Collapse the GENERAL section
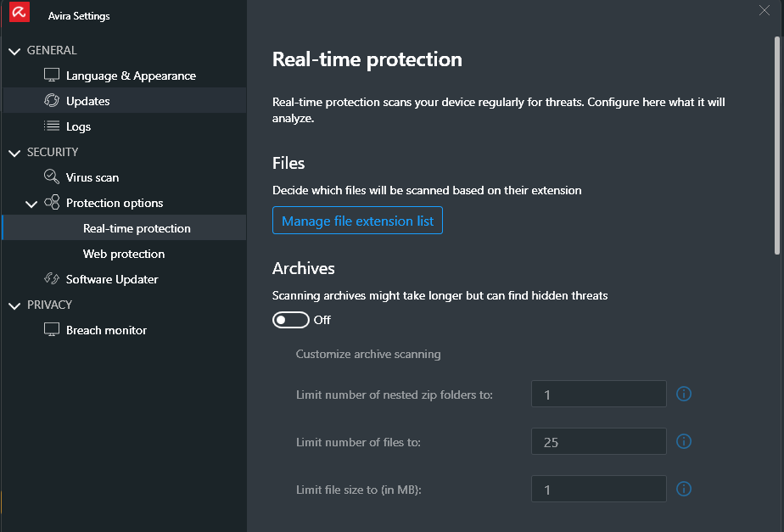Image resolution: width=784 pixels, height=532 pixels. pyautogui.click(x=14, y=51)
